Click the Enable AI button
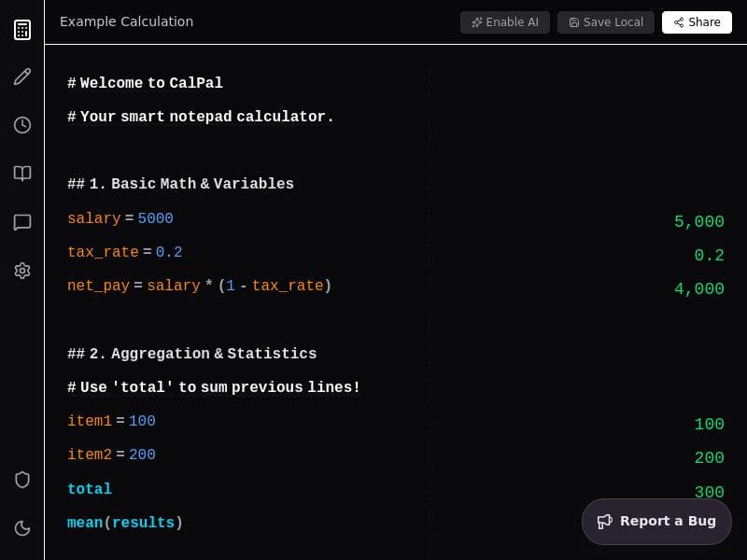Viewport: 747px width, 560px height. [x=504, y=22]
